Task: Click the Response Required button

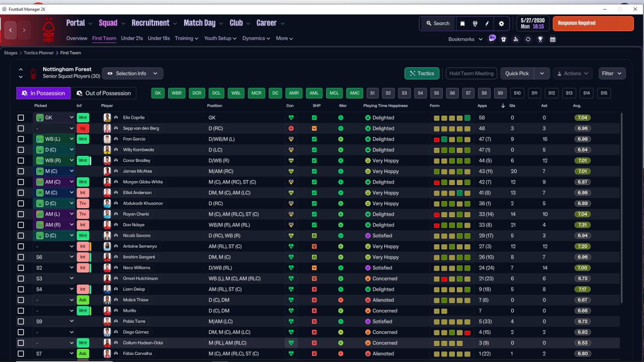Action: coord(593,24)
